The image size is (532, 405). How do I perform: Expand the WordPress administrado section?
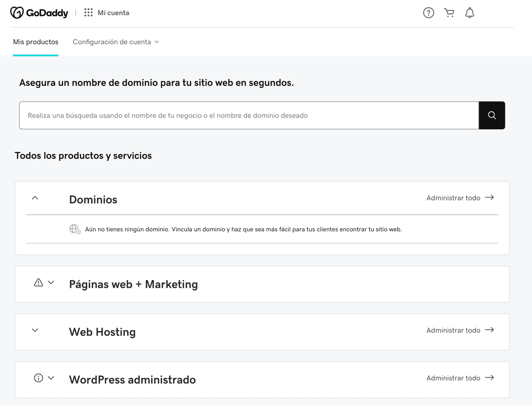tap(51, 378)
